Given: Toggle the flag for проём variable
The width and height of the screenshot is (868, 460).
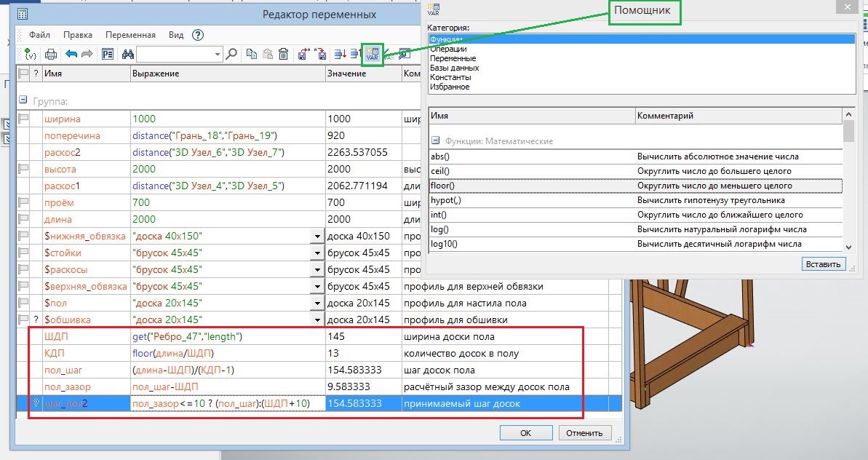Looking at the screenshot, I should 23,202.
